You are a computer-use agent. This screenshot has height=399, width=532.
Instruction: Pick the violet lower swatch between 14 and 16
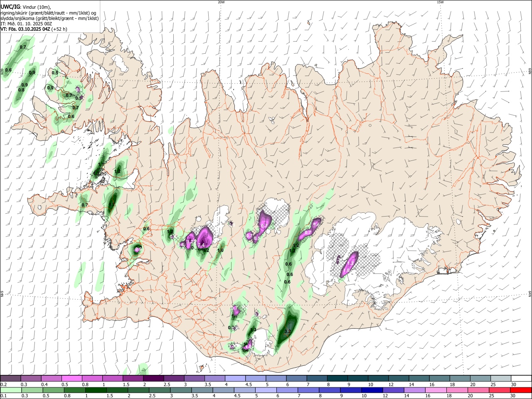(414, 390)
